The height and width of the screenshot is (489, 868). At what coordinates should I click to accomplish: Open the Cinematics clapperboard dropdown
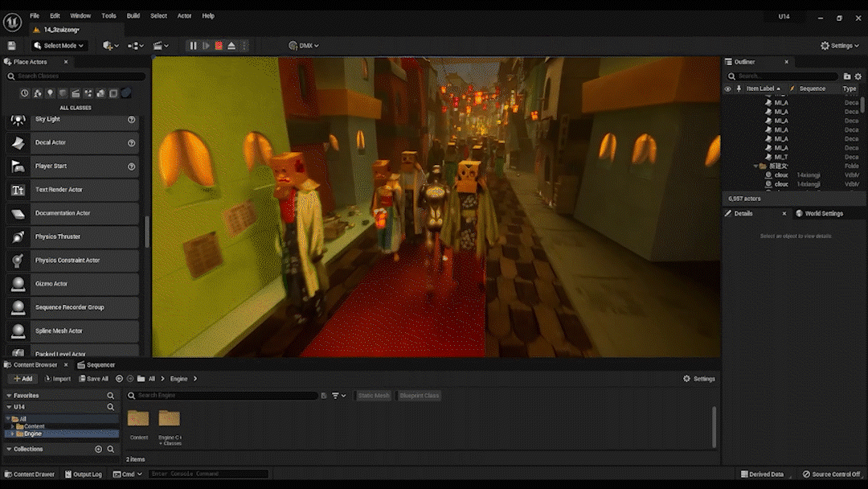point(161,46)
